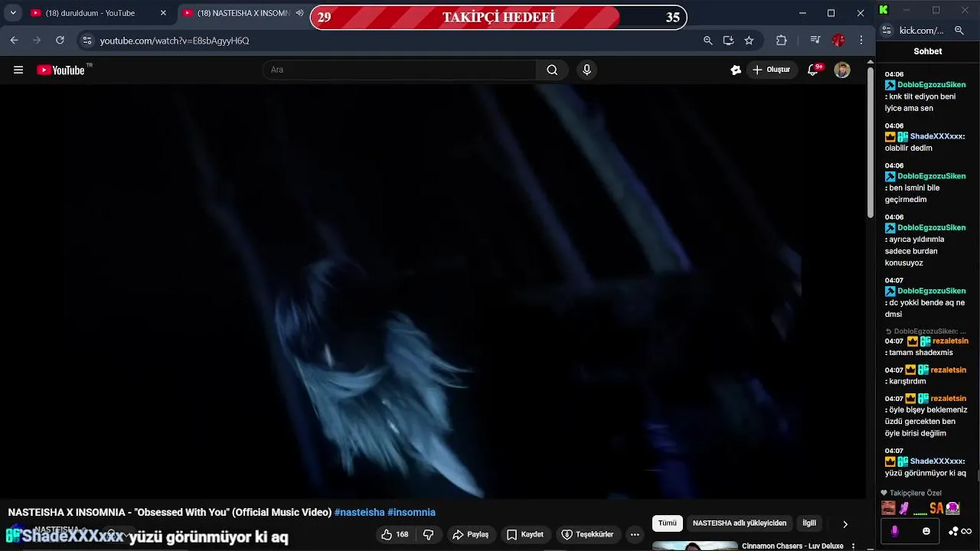Screen dimensions: 980x551
Task: Select the İlgili filter chip
Action: coord(809,523)
